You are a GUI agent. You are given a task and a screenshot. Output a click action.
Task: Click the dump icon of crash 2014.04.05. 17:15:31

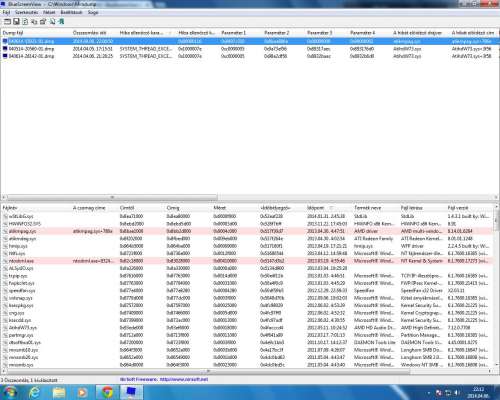[x=5, y=49]
